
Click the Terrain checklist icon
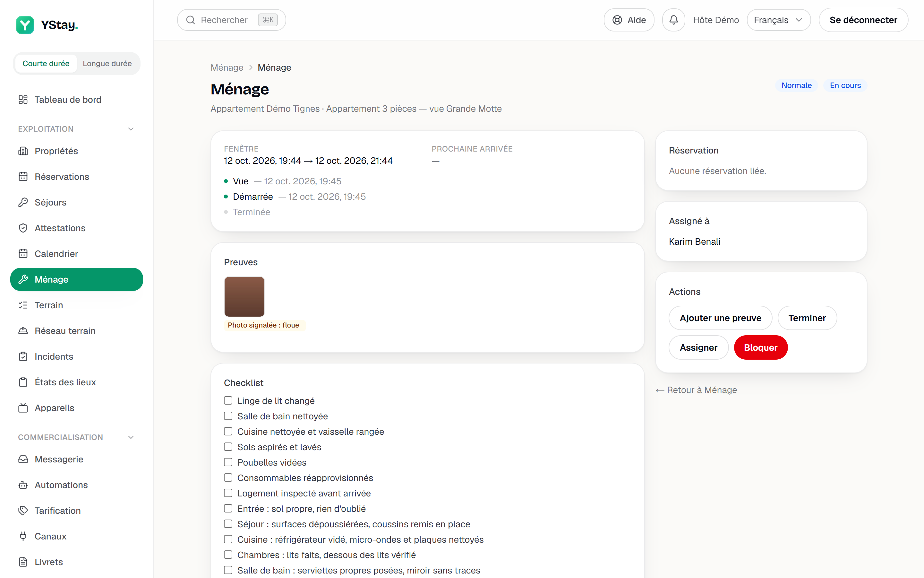pos(23,305)
